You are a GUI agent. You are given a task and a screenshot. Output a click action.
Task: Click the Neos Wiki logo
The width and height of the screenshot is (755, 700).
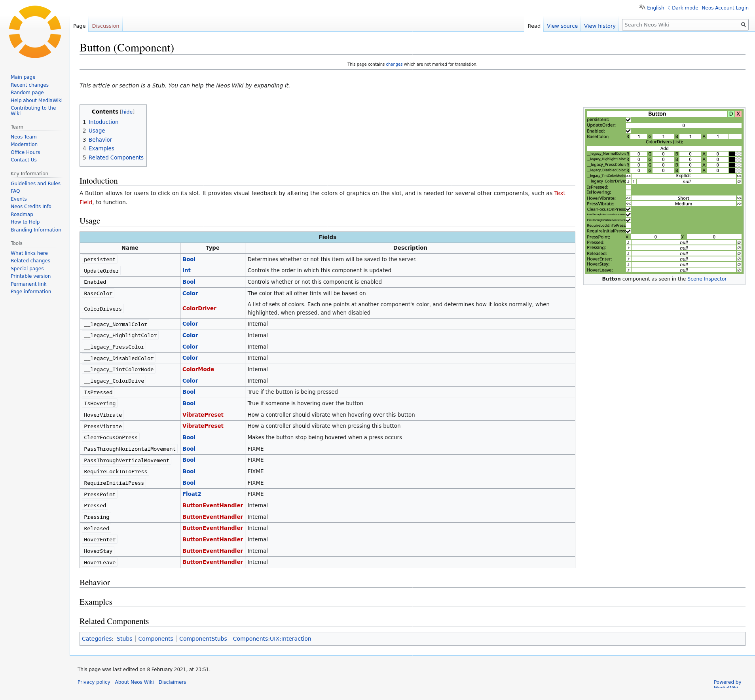coord(35,32)
